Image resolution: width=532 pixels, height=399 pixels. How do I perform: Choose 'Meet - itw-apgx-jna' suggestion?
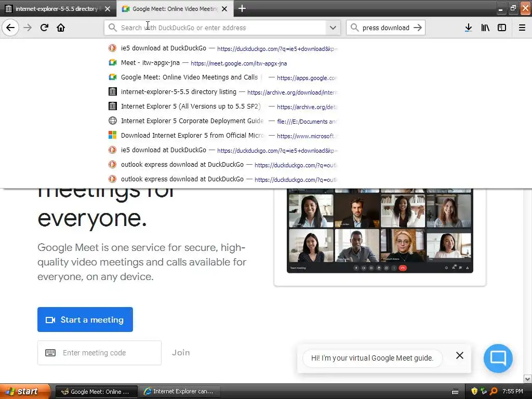[223, 63]
